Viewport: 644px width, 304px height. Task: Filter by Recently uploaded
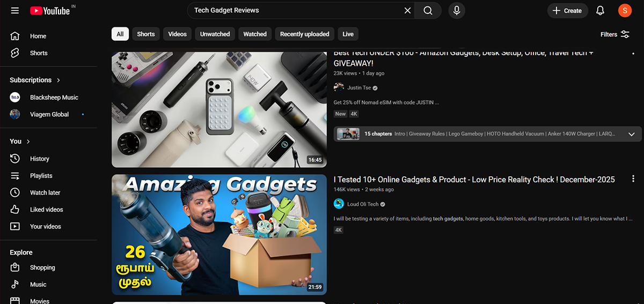tap(305, 34)
